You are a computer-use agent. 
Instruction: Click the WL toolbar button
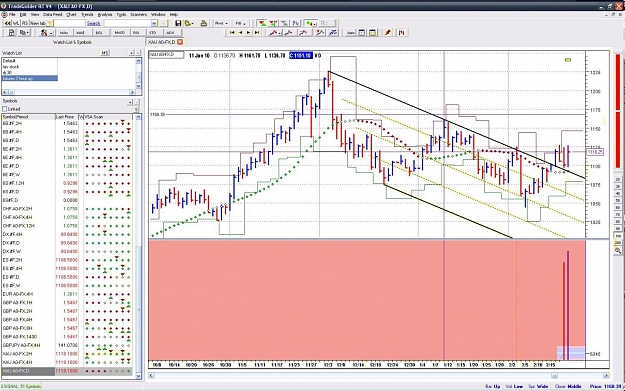pyautogui.click(x=16, y=23)
